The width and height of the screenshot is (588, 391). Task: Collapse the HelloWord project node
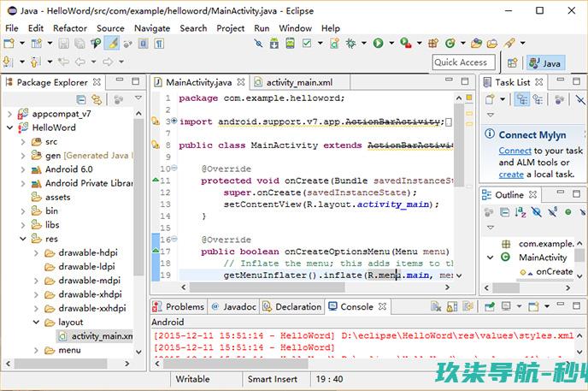click(x=9, y=127)
